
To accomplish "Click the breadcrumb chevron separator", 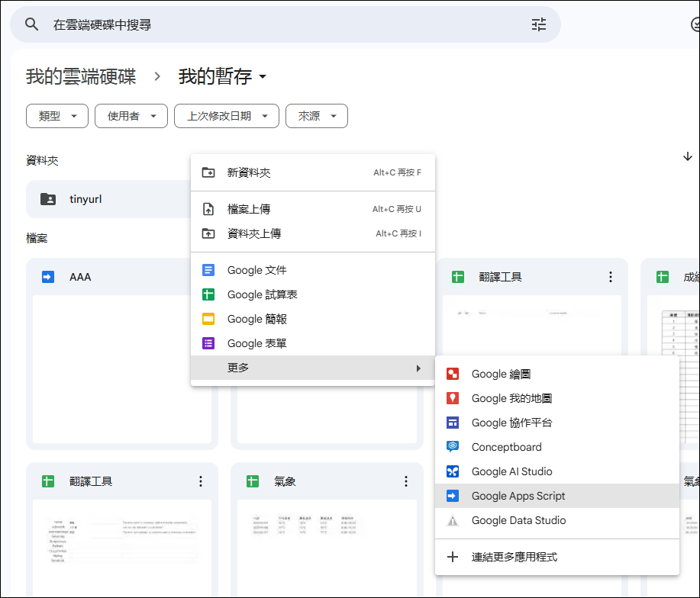I will 157,77.
